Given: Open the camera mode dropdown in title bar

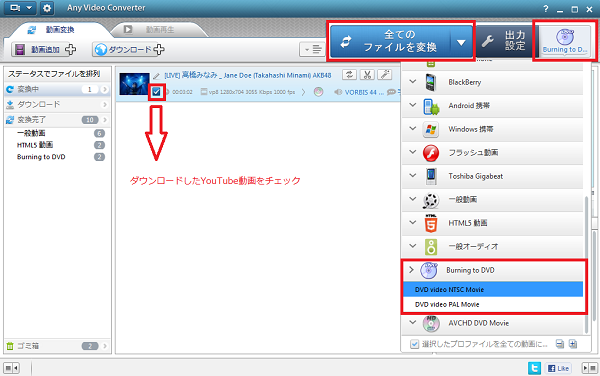Looking at the screenshot, I should click(x=20, y=8).
